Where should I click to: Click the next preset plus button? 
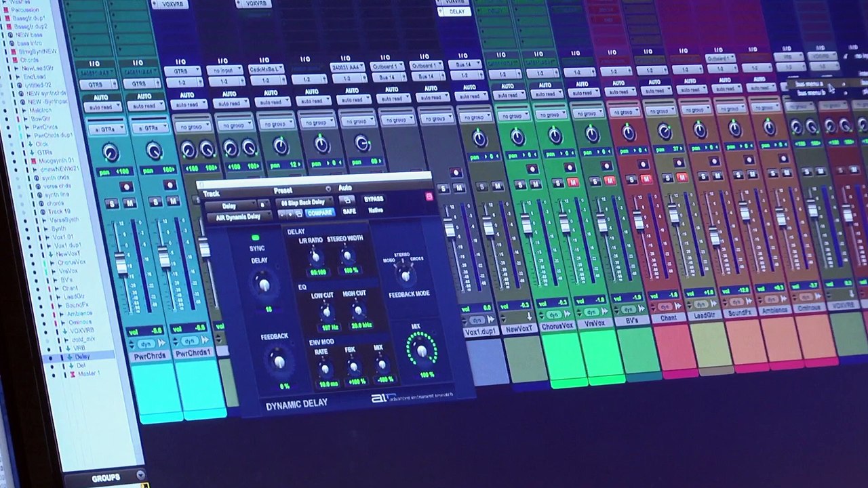(x=292, y=215)
